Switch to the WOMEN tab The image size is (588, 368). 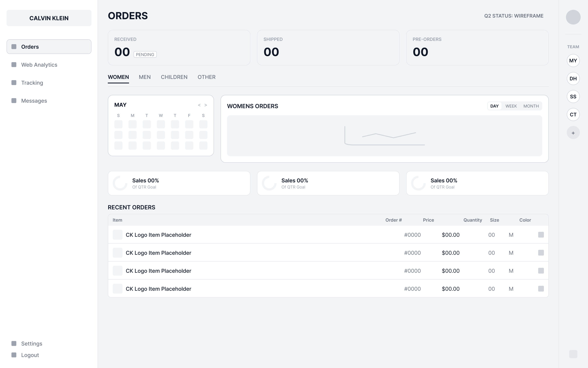point(118,77)
